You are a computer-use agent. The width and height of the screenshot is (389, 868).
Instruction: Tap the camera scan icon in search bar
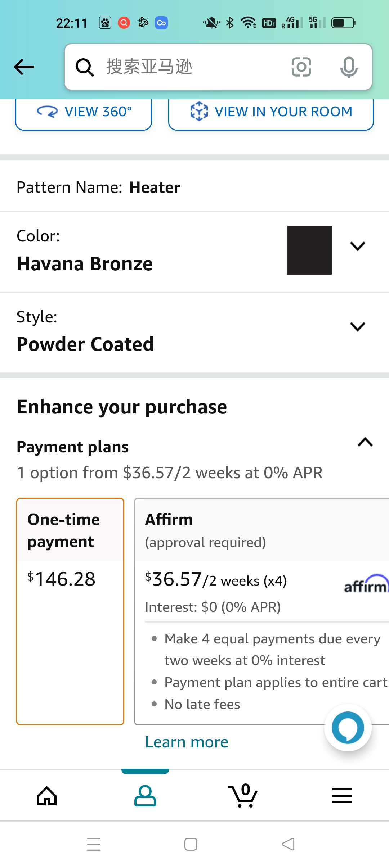click(x=301, y=67)
